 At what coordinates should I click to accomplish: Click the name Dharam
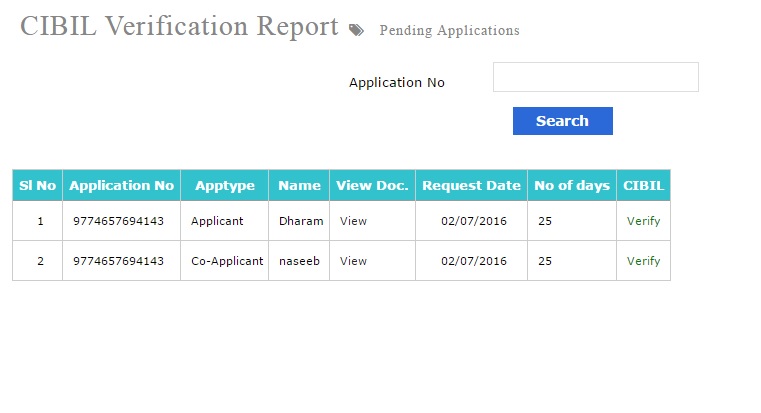pyautogui.click(x=301, y=221)
